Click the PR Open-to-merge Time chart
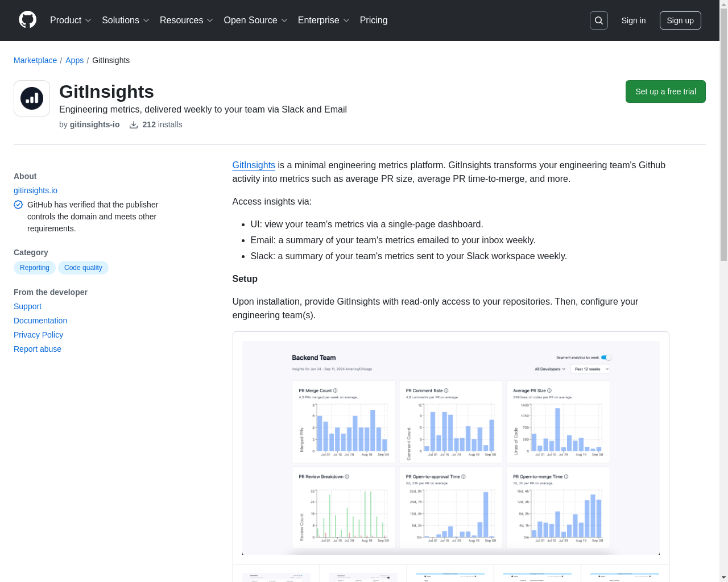 tap(558, 508)
